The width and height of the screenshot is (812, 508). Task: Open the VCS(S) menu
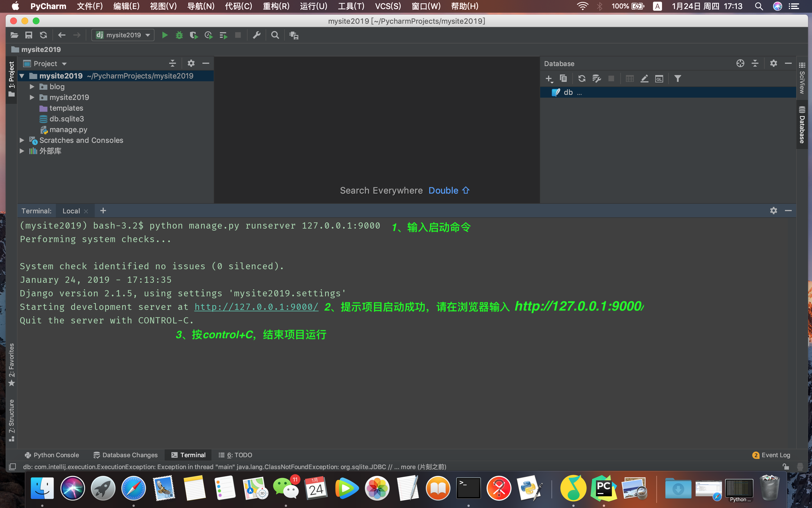388,6
